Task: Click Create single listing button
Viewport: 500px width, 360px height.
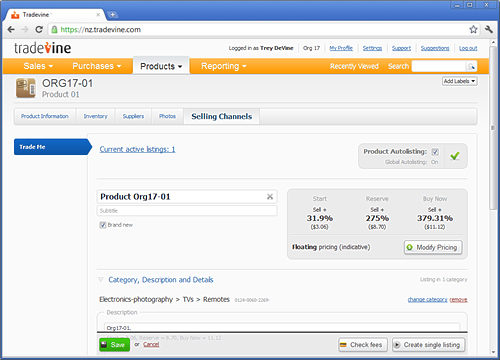Action: coord(428,345)
